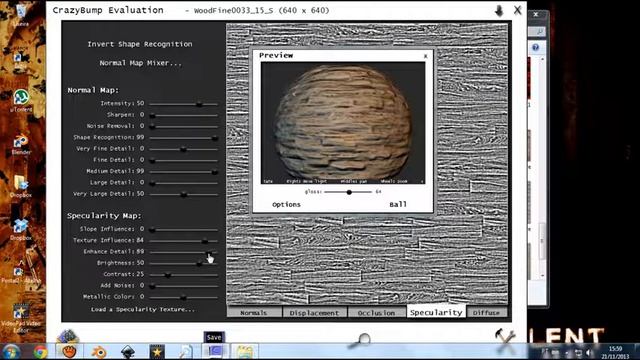Close the background window with its x

[536, 15]
